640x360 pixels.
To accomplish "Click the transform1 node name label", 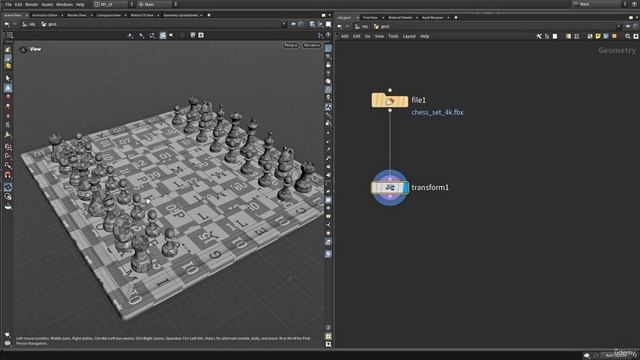I will [430, 187].
